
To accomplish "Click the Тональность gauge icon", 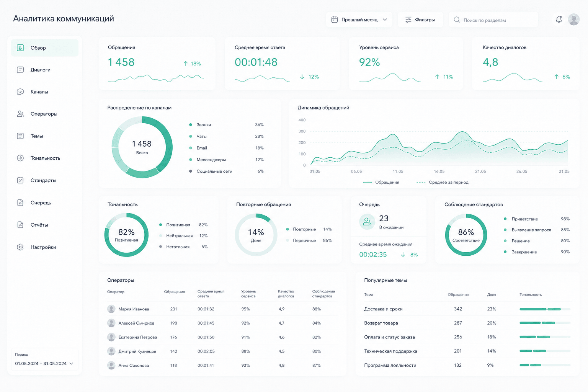I will 20,158.
